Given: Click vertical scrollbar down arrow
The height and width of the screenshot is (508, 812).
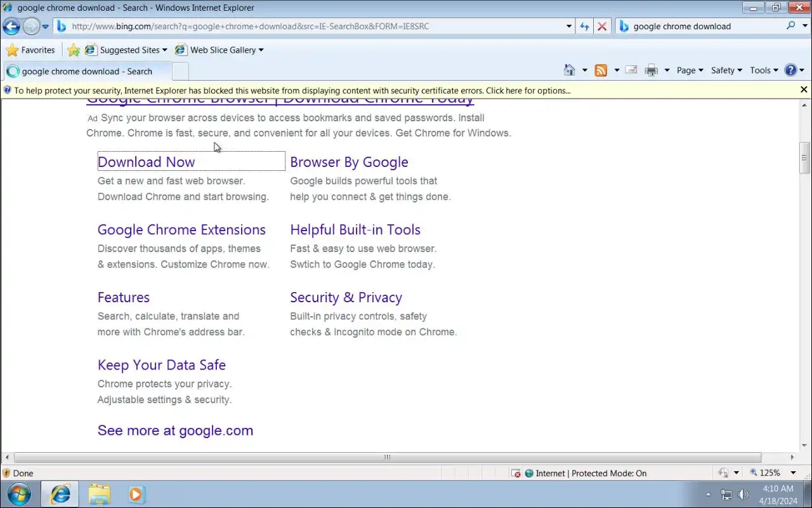Looking at the screenshot, I should 804,446.
